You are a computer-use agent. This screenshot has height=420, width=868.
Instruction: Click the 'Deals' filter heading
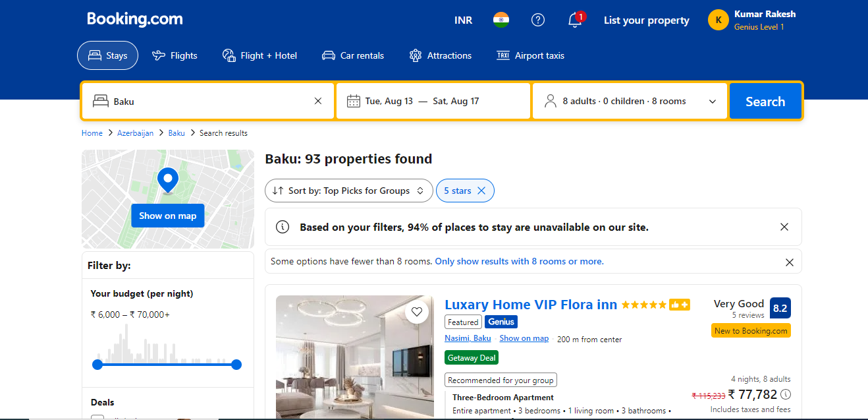(x=103, y=402)
